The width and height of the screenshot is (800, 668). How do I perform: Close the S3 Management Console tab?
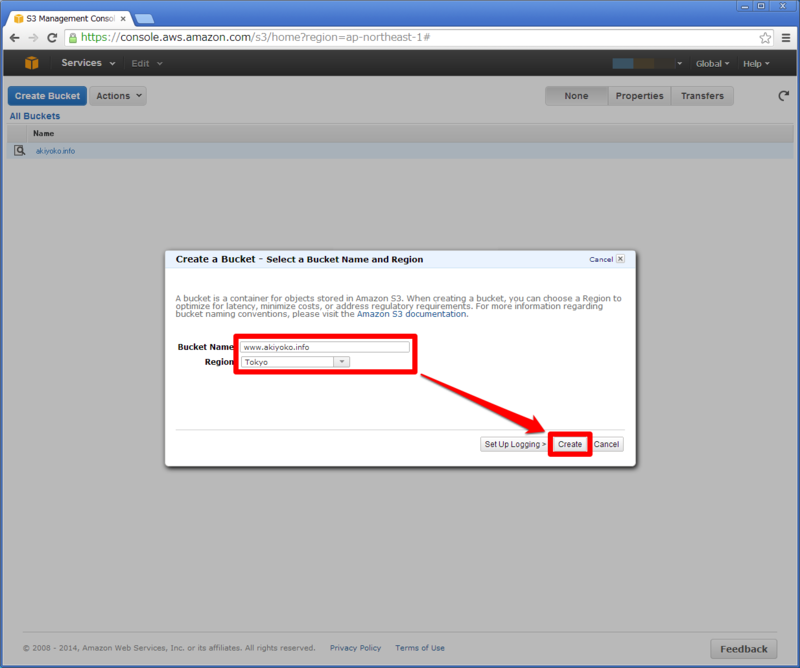click(x=123, y=18)
